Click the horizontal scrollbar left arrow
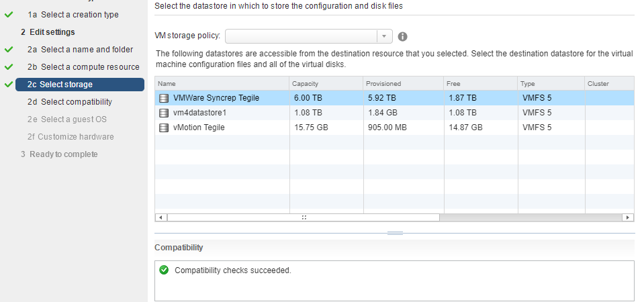 (161, 217)
